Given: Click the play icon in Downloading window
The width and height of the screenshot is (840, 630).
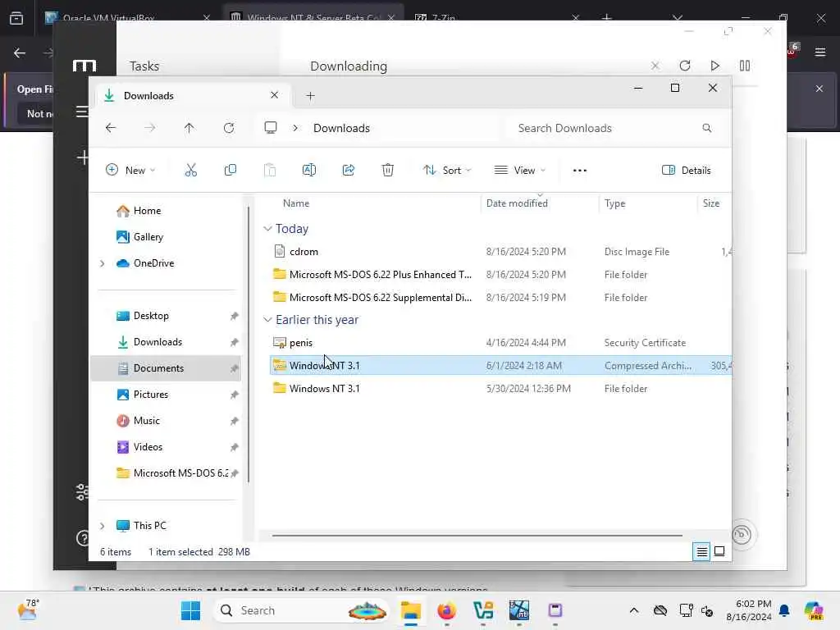Looking at the screenshot, I should [x=714, y=66].
